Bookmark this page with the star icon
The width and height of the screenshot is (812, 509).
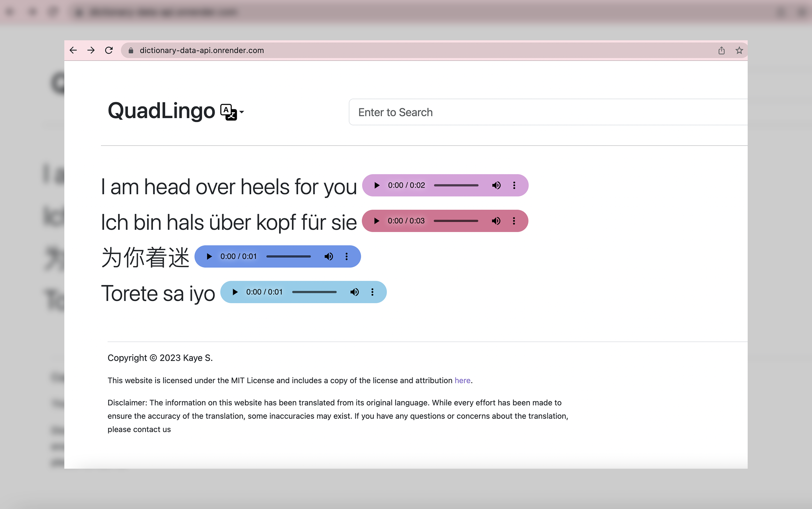pos(739,51)
